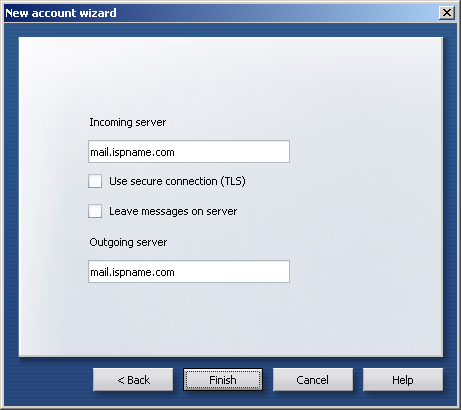Tick the Leave messages on server checkbox
Viewport: 461px width, 410px height.
click(95, 211)
